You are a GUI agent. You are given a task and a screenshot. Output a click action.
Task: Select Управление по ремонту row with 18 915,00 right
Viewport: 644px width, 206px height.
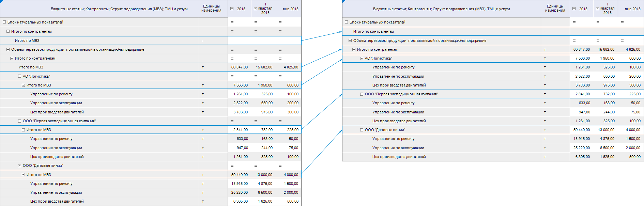point(493,139)
